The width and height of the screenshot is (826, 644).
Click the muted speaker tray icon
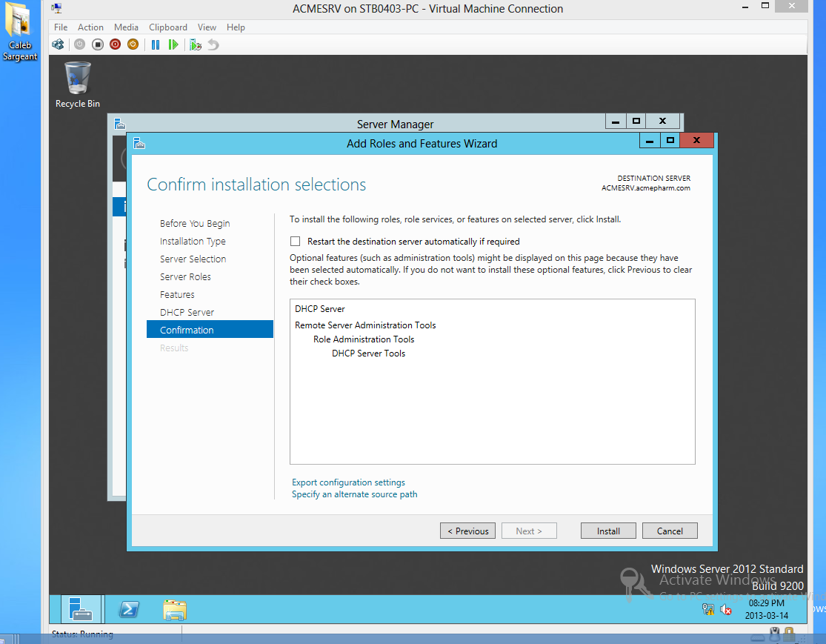(x=726, y=610)
